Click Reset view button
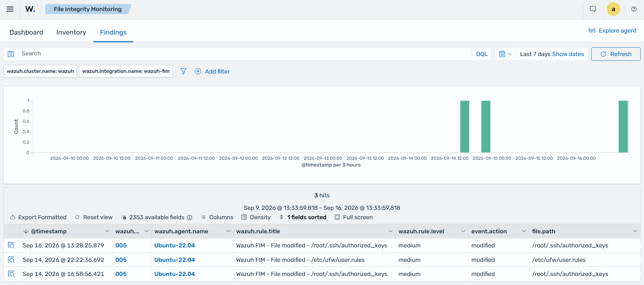 (94, 217)
